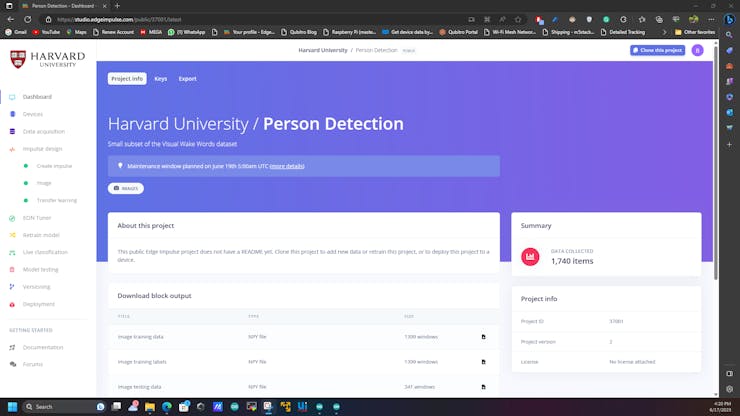Open Deployment page

pos(39,305)
